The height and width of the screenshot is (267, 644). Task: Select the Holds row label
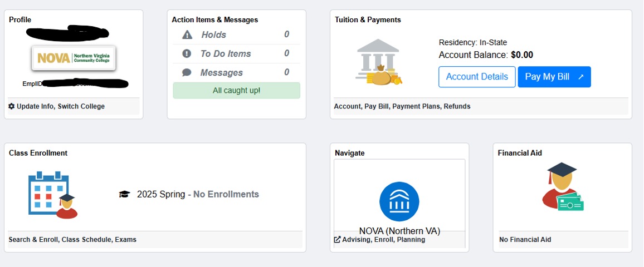(x=213, y=35)
